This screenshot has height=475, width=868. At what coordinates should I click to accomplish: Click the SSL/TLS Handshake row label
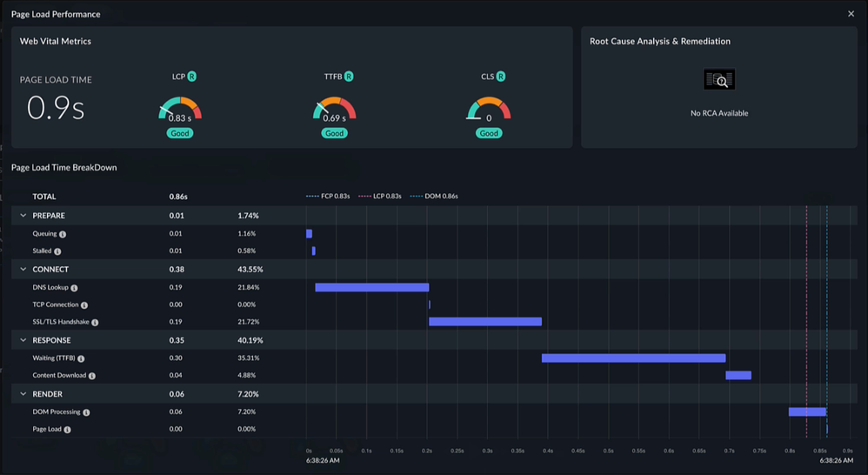61,322
